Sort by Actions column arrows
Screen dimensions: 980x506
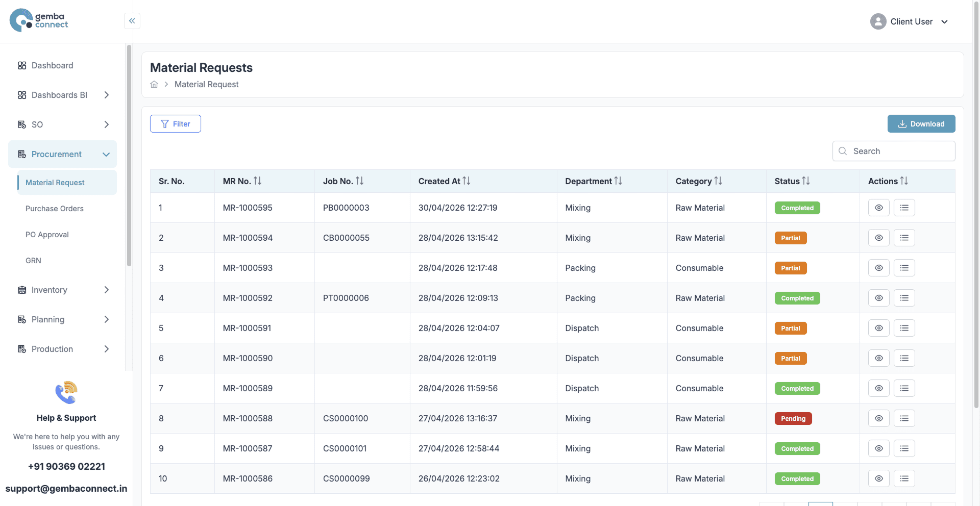(904, 181)
